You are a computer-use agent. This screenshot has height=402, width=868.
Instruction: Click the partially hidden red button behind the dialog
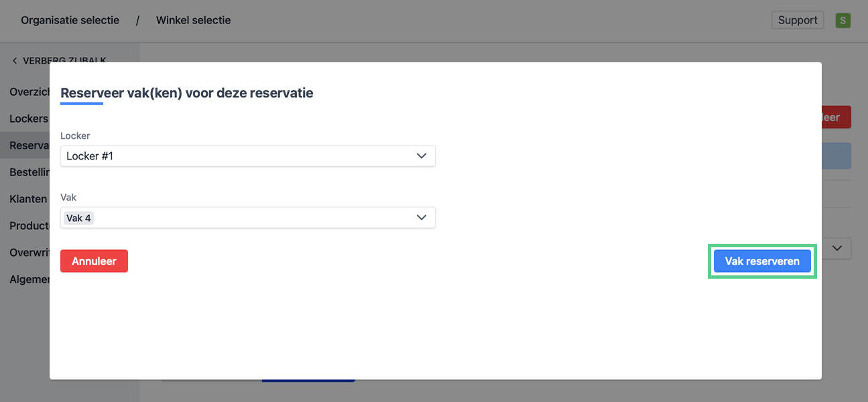point(836,117)
